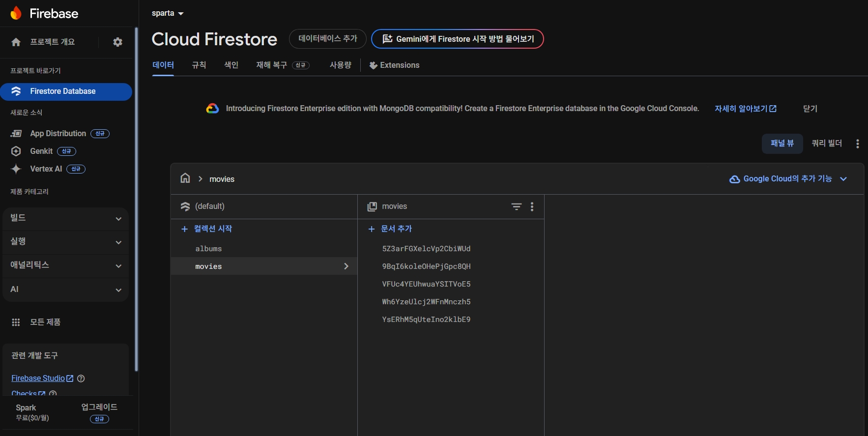
Task: Go to root via breadcrumb home icon
Action: click(x=185, y=178)
